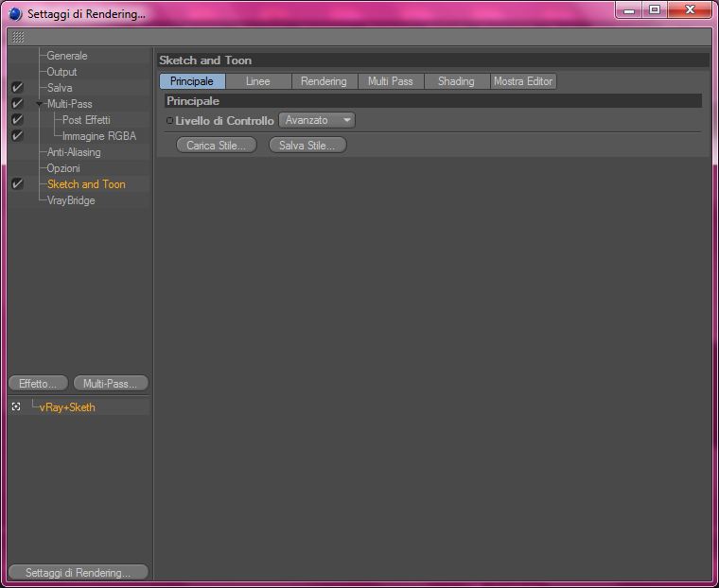The image size is (719, 588).
Task: Click the Carica Stile... button
Action: click(217, 146)
